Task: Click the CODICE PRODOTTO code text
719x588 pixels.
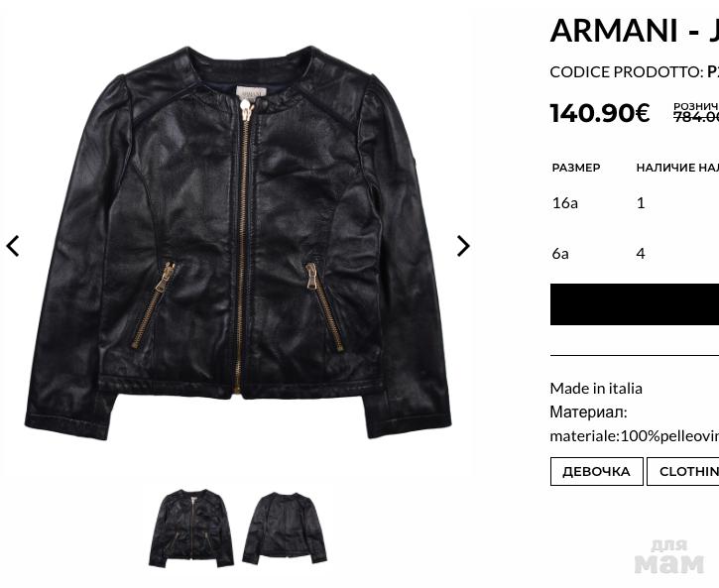Action: [x=635, y=72]
